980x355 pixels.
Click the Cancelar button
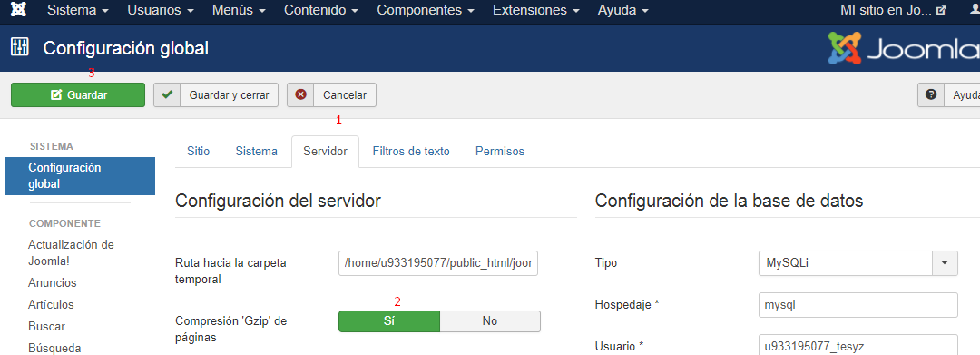tap(331, 95)
